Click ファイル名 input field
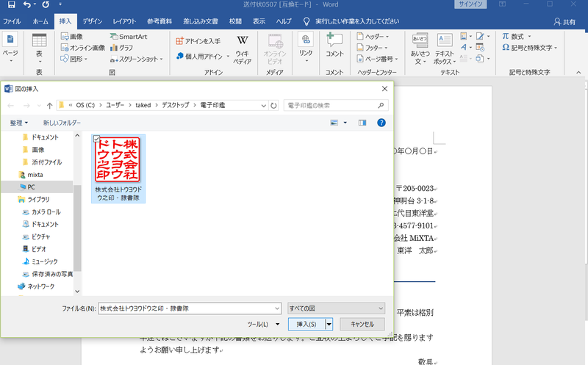Screen dimensions: 588x365 coord(190,308)
